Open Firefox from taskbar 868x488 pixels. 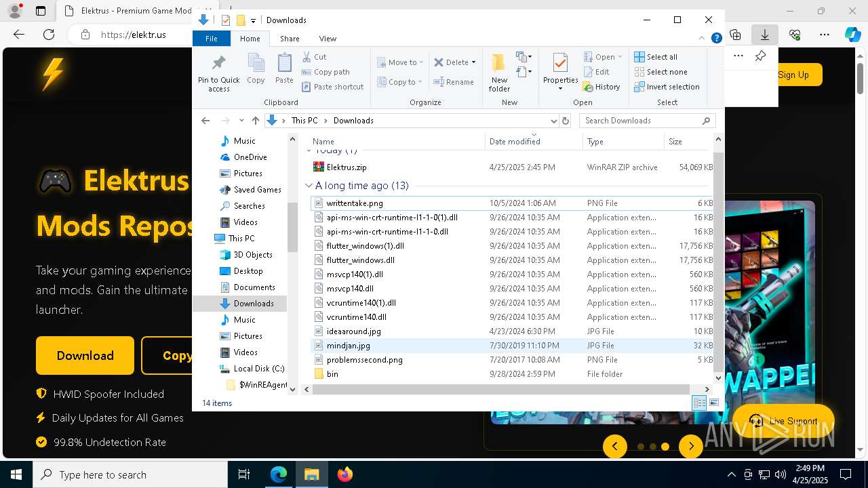[x=345, y=474]
